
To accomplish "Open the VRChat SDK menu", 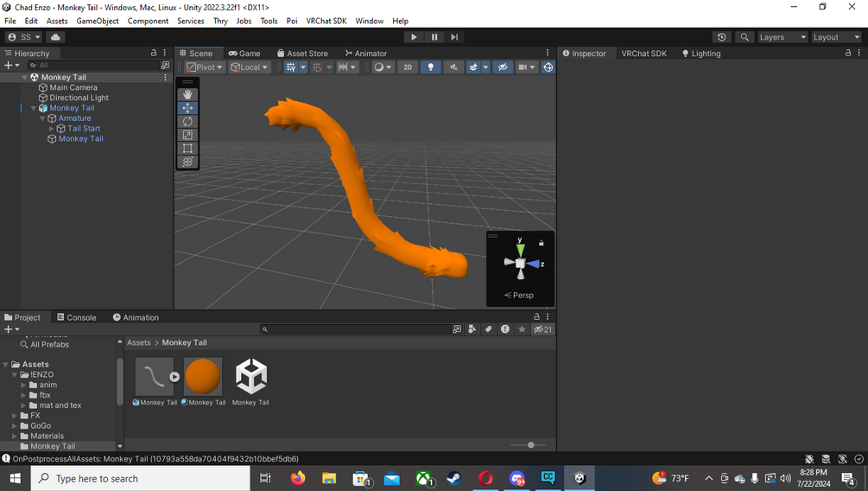I will click(x=326, y=21).
